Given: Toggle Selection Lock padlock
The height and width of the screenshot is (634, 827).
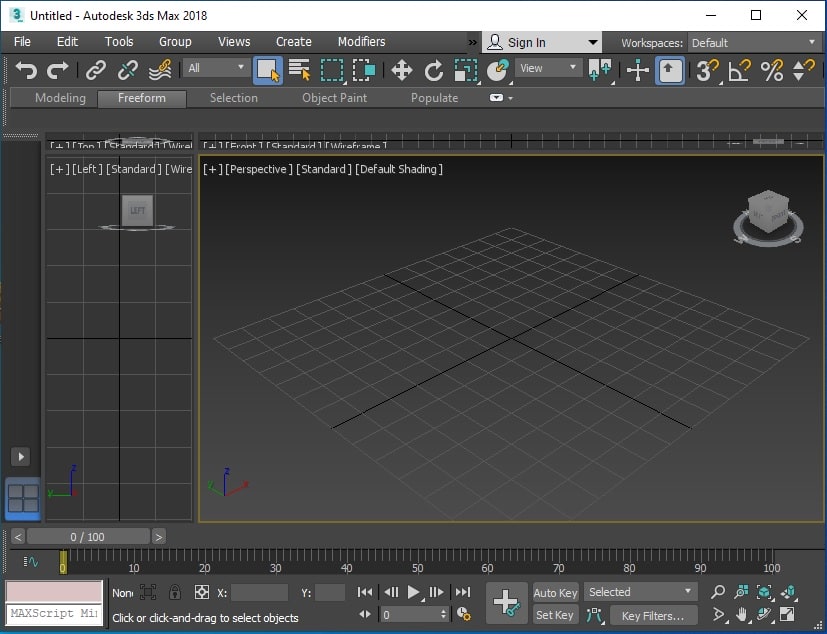Looking at the screenshot, I should [x=175, y=592].
